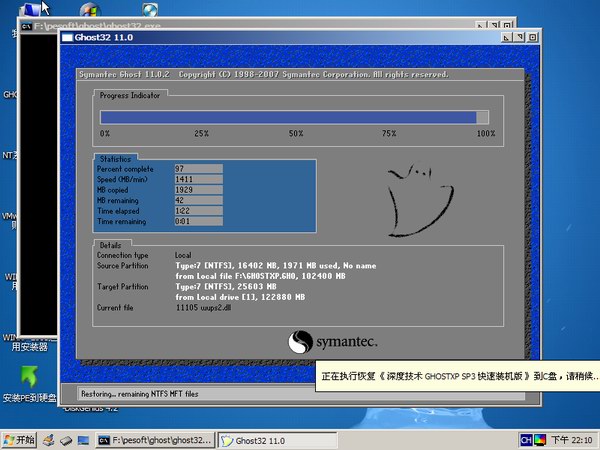Select the Ghost32 11.0 taskbar button
This screenshot has width=600, height=450.
[x=277, y=440]
